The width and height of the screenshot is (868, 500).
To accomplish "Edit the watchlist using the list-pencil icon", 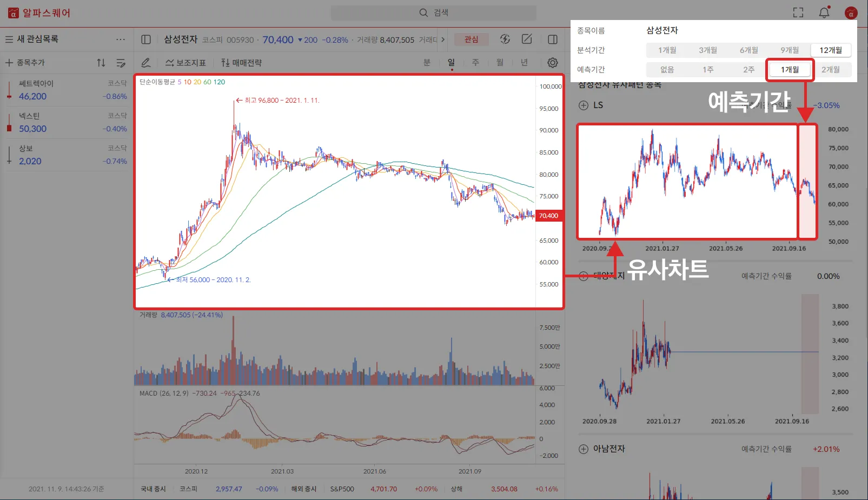I will pyautogui.click(x=121, y=63).
